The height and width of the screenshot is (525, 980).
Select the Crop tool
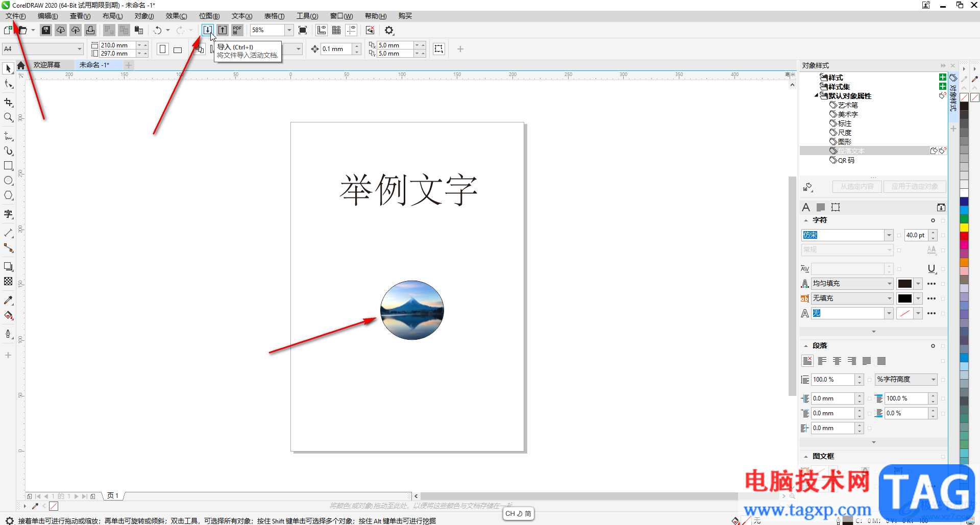point(8,103)
